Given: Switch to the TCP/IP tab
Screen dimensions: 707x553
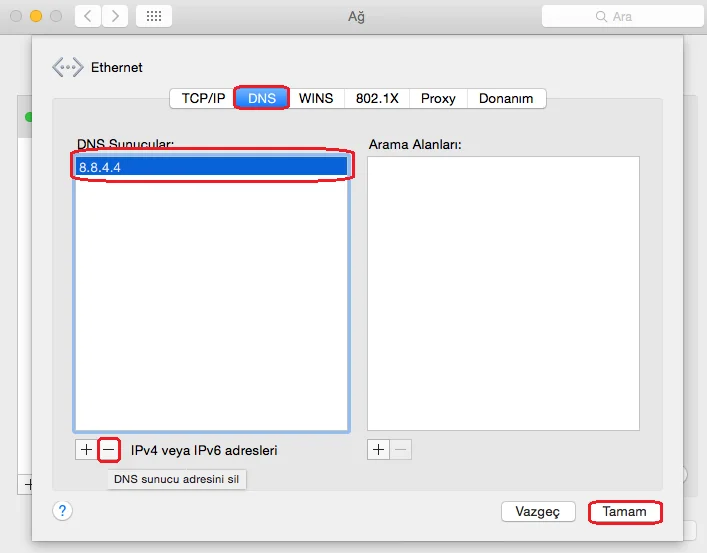Looking at the screenshot, I should [x=203, y=98].
